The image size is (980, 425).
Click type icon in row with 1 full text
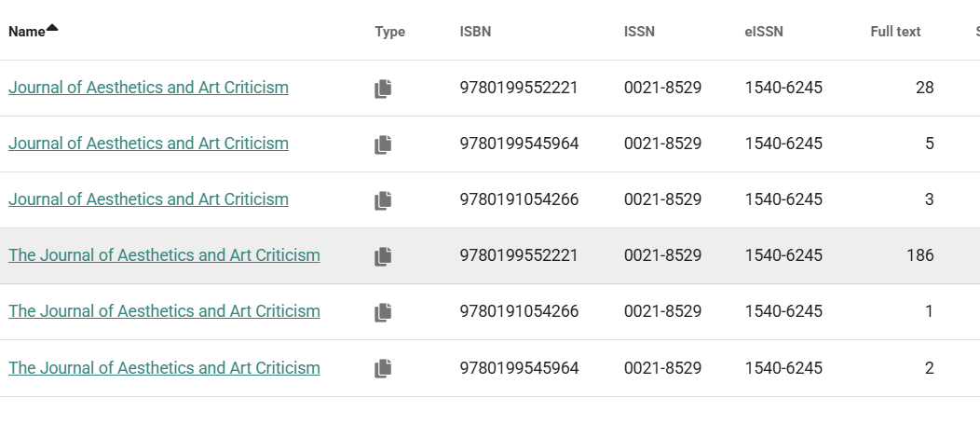point(383,312)
